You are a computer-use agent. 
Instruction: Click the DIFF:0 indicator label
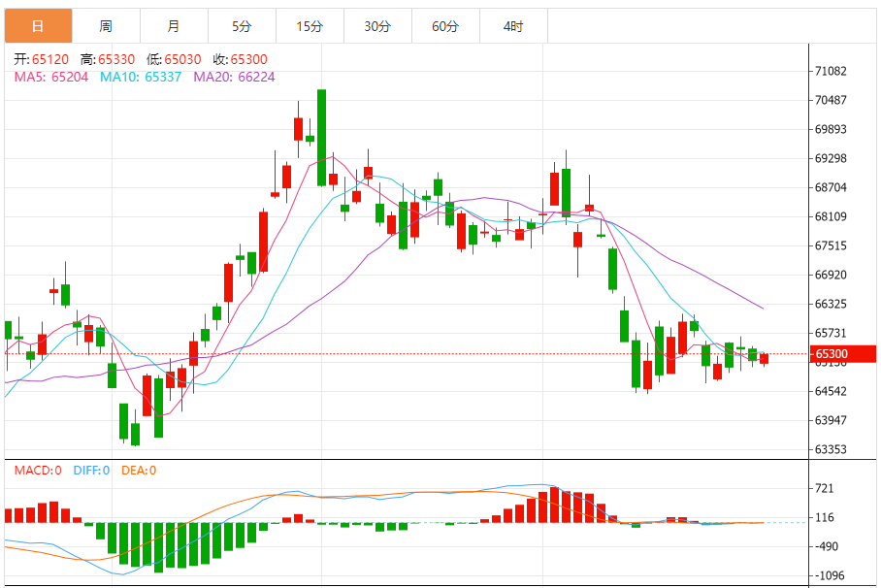91,471
